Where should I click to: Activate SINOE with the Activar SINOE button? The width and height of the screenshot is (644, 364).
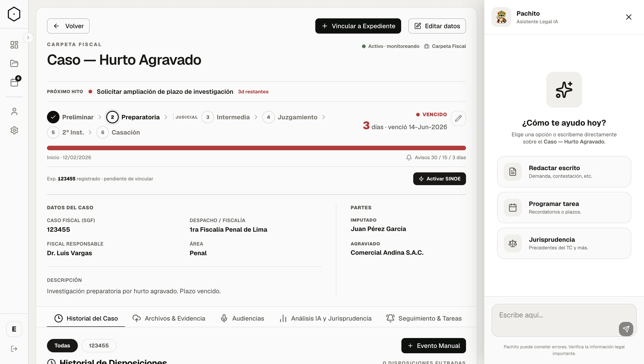pos(439,179)
